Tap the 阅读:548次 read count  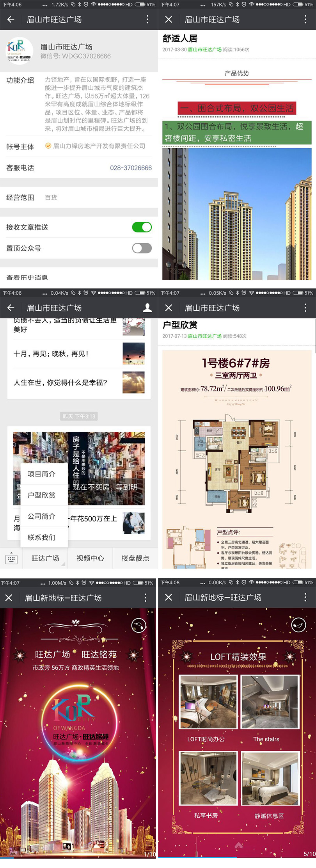coord(235,336)
